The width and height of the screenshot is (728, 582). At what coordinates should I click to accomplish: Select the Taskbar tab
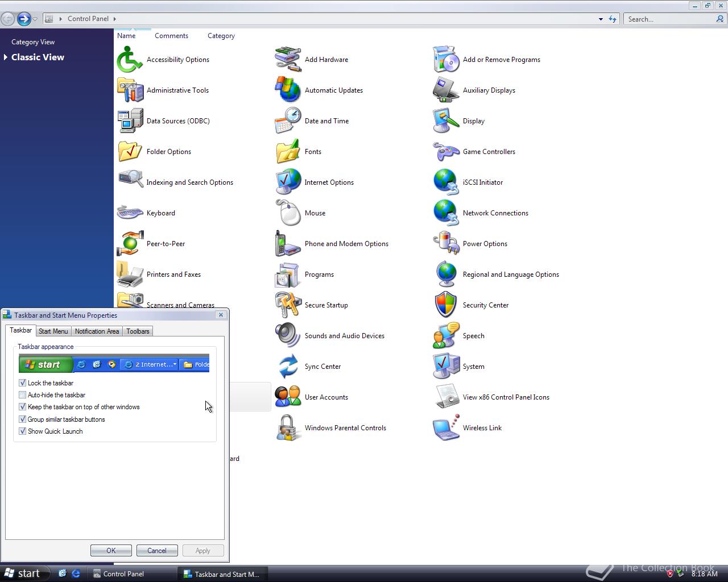click(x=21, y=330)
